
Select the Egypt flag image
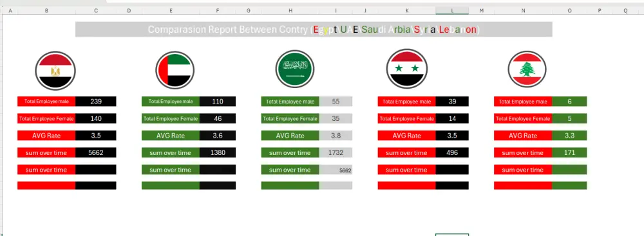(x=55, y=71)
